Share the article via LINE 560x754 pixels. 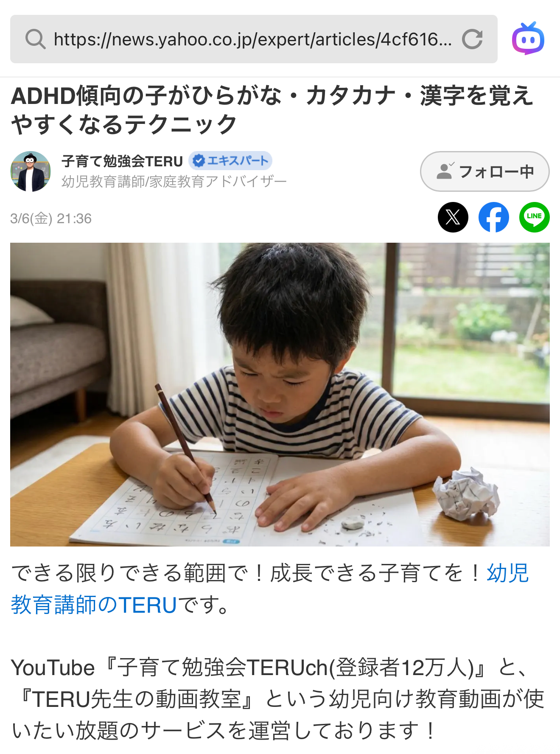click(535, 217)
